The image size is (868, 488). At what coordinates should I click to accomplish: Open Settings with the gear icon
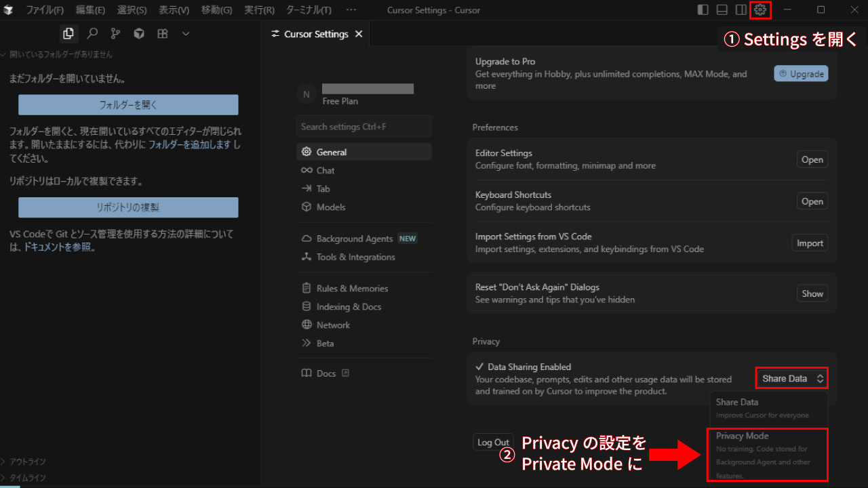pyautogui.click(x=760, y=9)
